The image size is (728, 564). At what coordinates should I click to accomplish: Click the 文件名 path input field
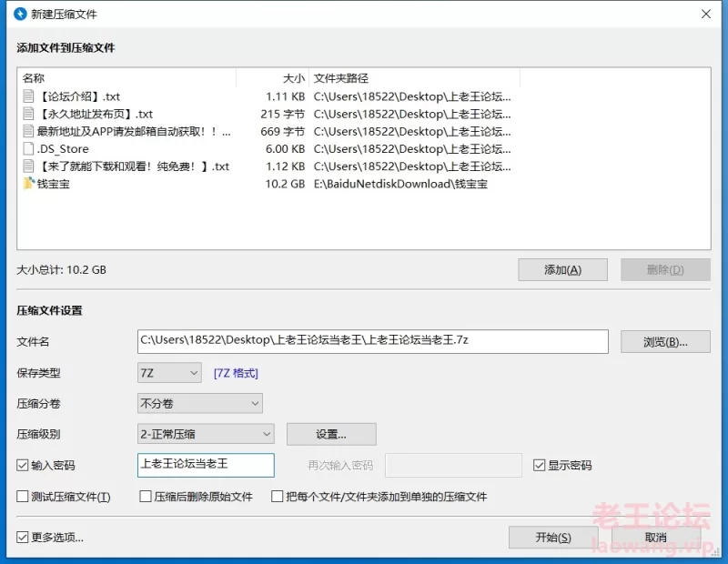click(x=373, y=342)
